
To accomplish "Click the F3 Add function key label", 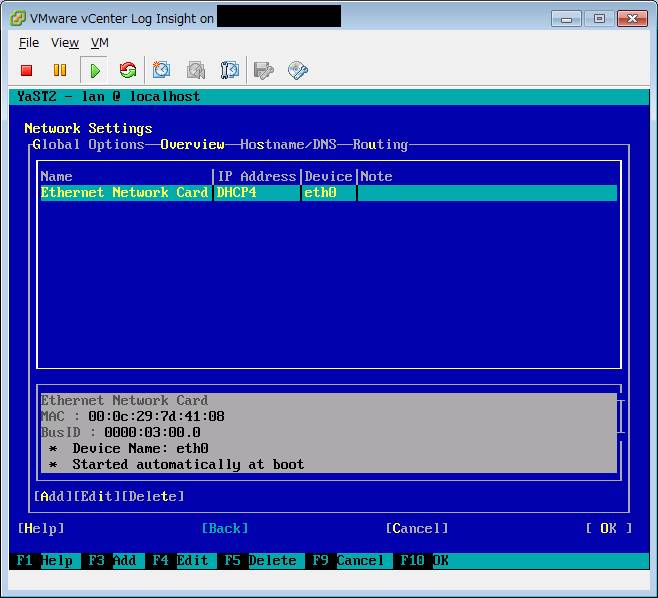I will (x=112, y=561).
